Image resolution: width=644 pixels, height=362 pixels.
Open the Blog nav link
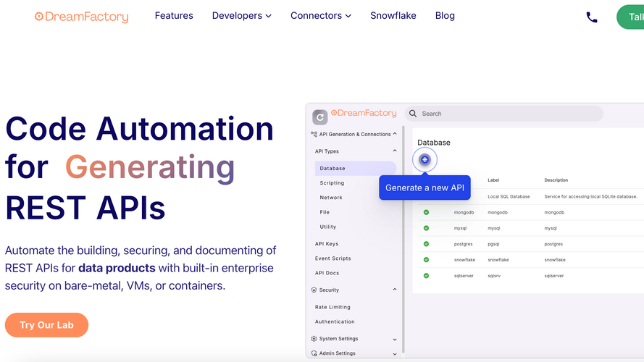click(445, 16)
